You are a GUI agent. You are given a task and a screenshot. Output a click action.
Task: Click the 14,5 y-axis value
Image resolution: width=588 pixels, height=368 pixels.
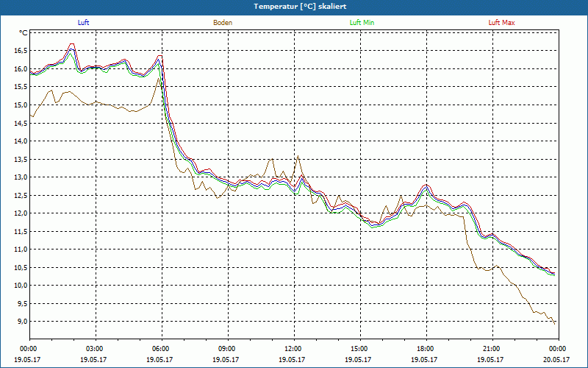coord(21,123)
